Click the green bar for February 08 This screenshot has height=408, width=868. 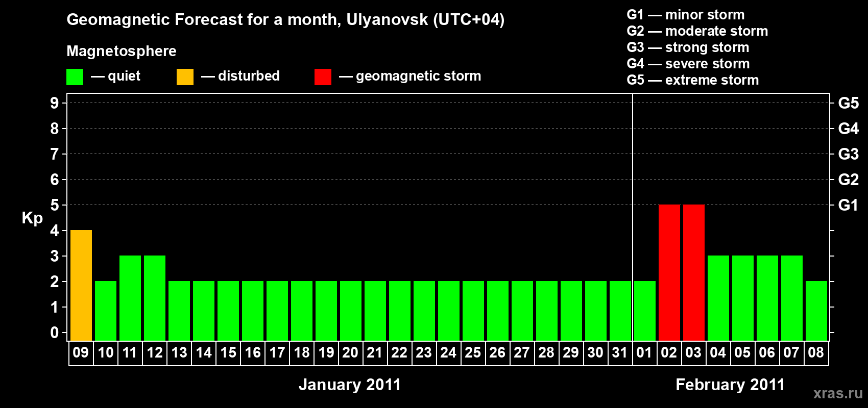(x=816, y=311)
